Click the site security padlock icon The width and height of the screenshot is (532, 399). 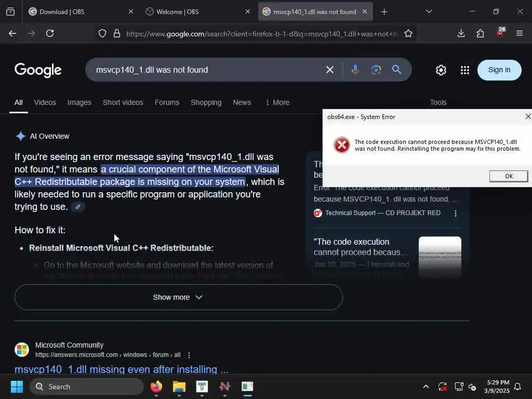tap(117, 33)
